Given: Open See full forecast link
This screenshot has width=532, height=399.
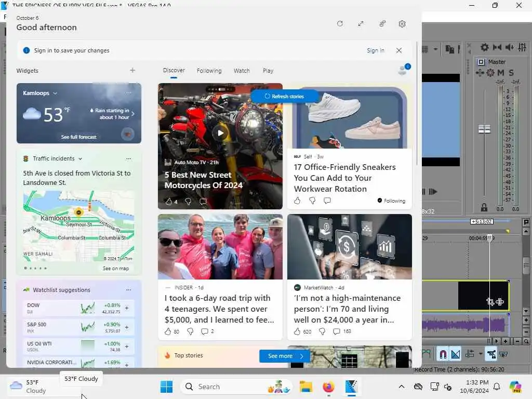Looking at the screenshot, I should click(79, 137).
